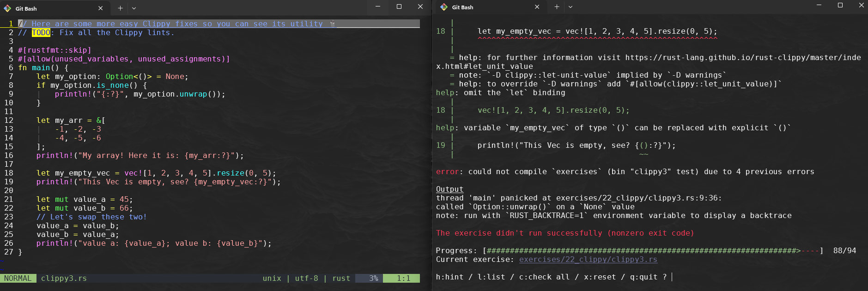Expand the profile dropdown in the left terminal

(134, 8)
